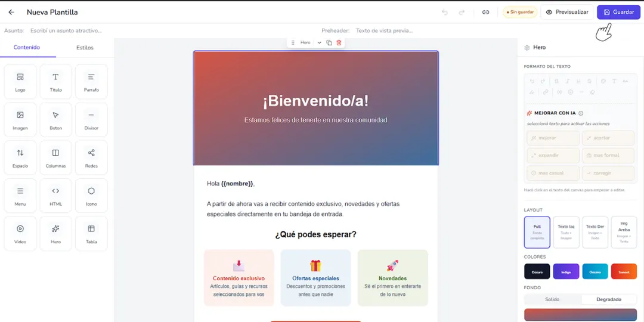644x322 pixels.
Task: Click the mas casual AI button
Action: coord(553,174)
